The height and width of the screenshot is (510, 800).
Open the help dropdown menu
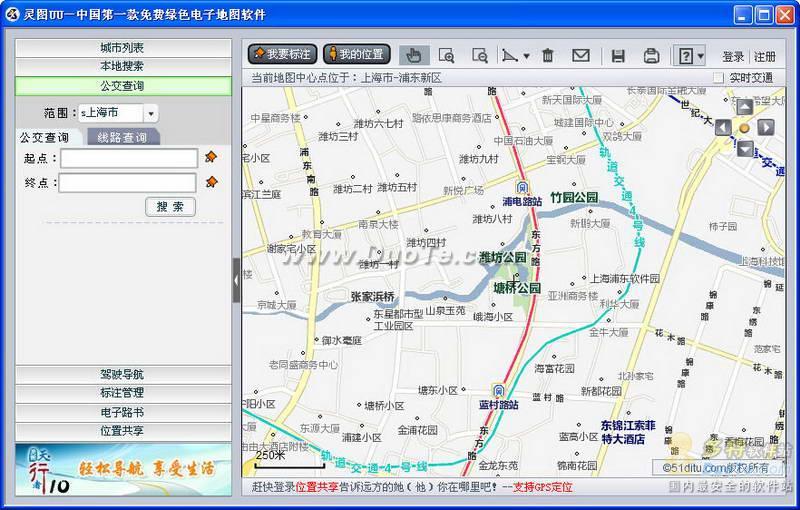point(689,56)
